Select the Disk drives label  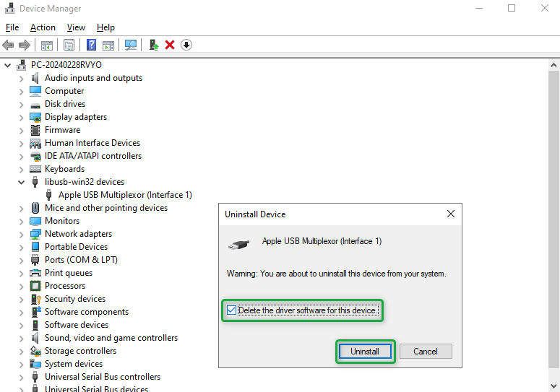click(65, 104)
